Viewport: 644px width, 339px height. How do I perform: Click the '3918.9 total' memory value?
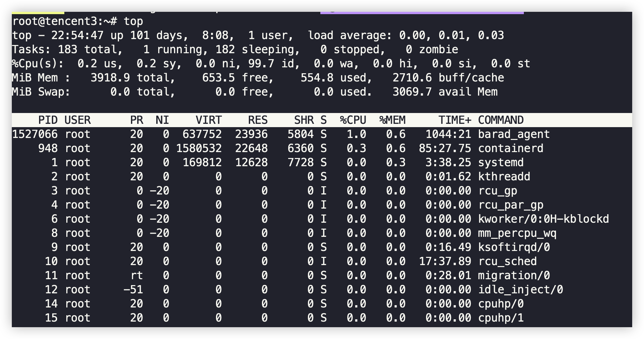click(x=130, y=78)
